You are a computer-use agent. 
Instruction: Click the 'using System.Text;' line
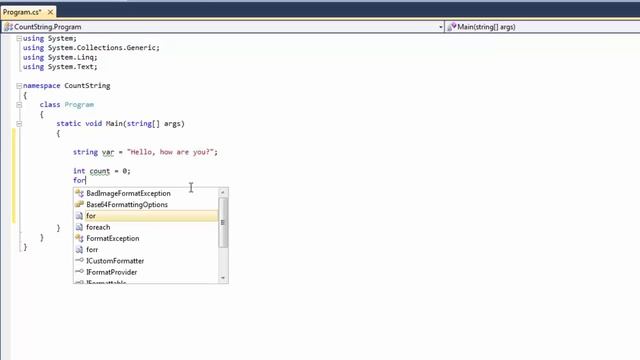[60, 67]
